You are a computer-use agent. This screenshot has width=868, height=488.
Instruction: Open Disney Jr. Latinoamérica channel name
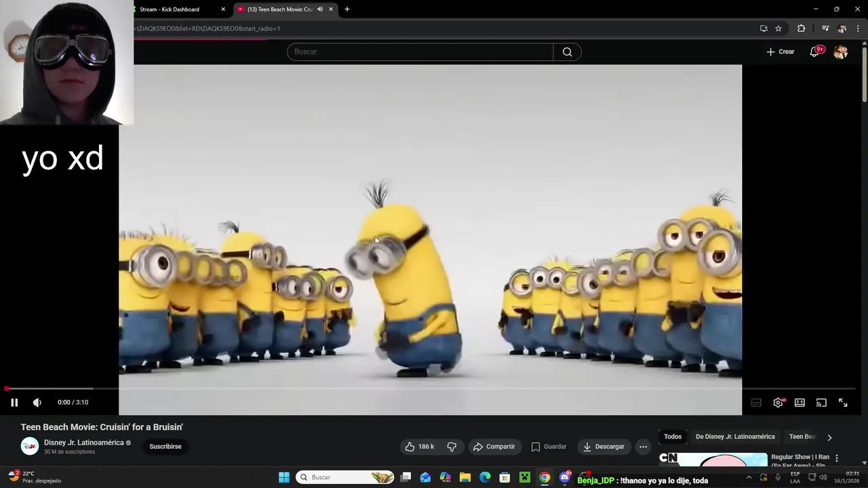84,443
